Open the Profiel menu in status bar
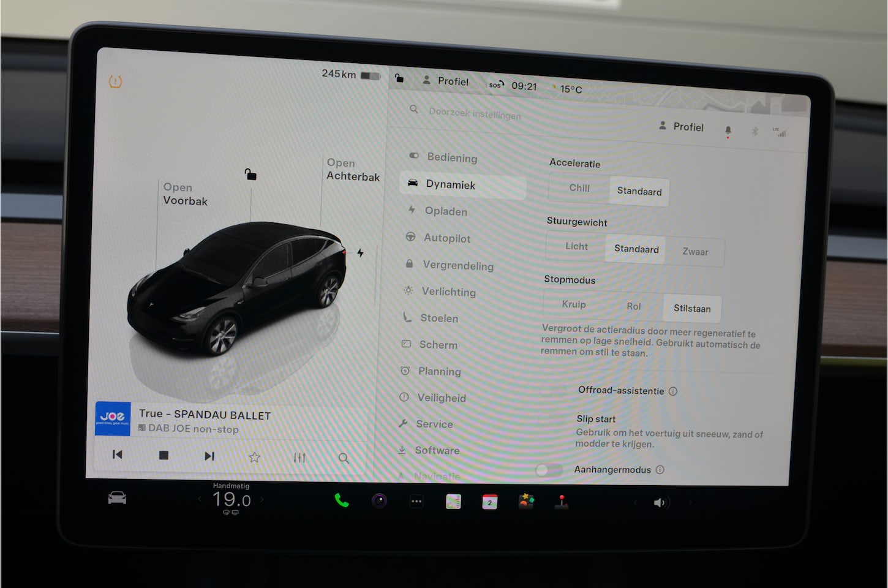Image resolution: width=888 pixels, height=588 pixels. pyautogui.click(x=446, y=81)
